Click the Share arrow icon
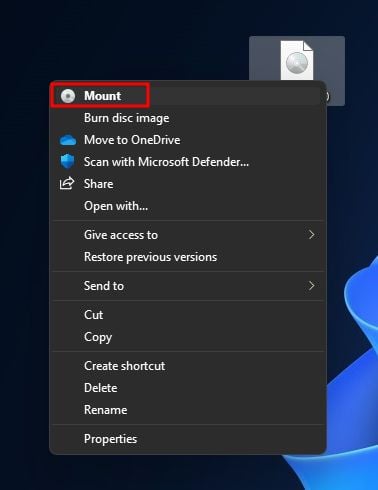The height and width of the screenshot is (490, 378). tap(67, 184)
